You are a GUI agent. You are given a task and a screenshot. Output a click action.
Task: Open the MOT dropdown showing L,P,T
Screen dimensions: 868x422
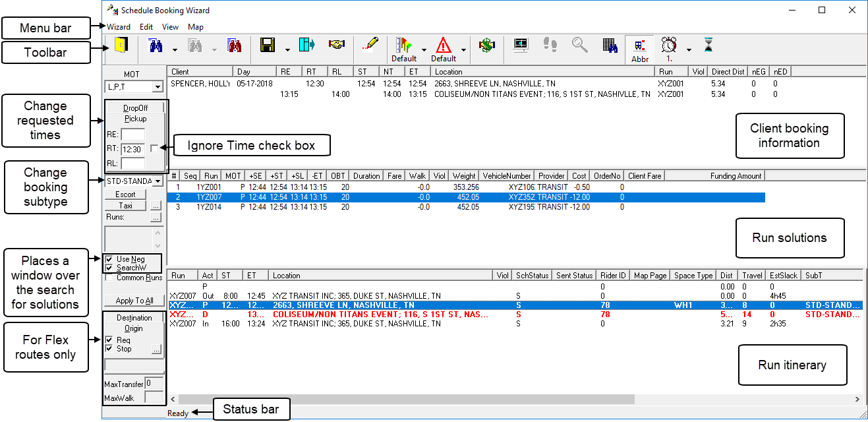pyautogui.click(x=156, y=86)
